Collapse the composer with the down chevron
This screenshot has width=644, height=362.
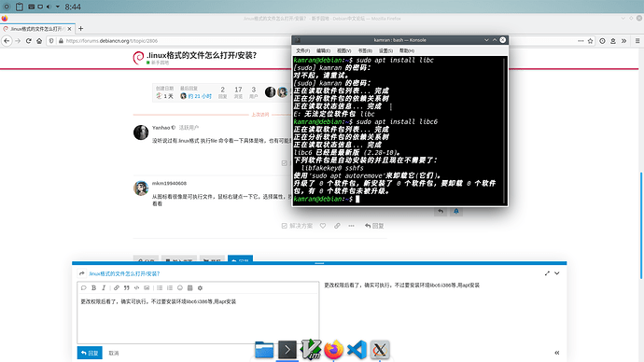click(x=557, y=273)
